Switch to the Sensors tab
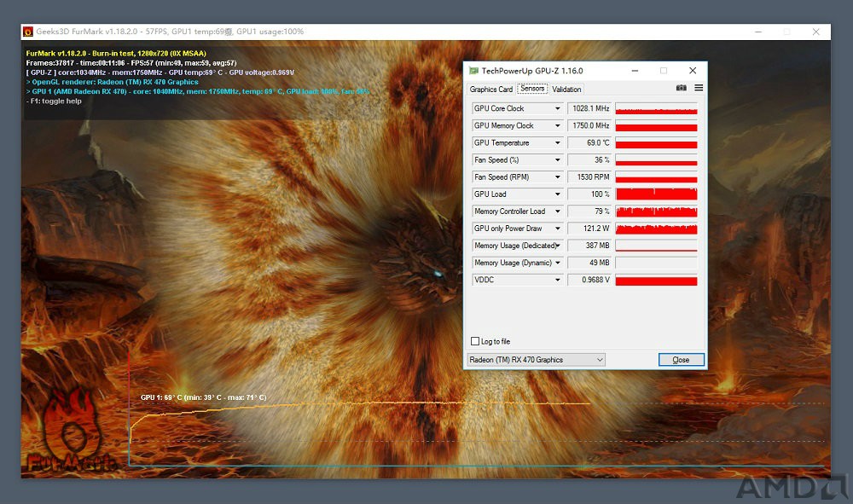The image size is (853, 504). (532, 89)
